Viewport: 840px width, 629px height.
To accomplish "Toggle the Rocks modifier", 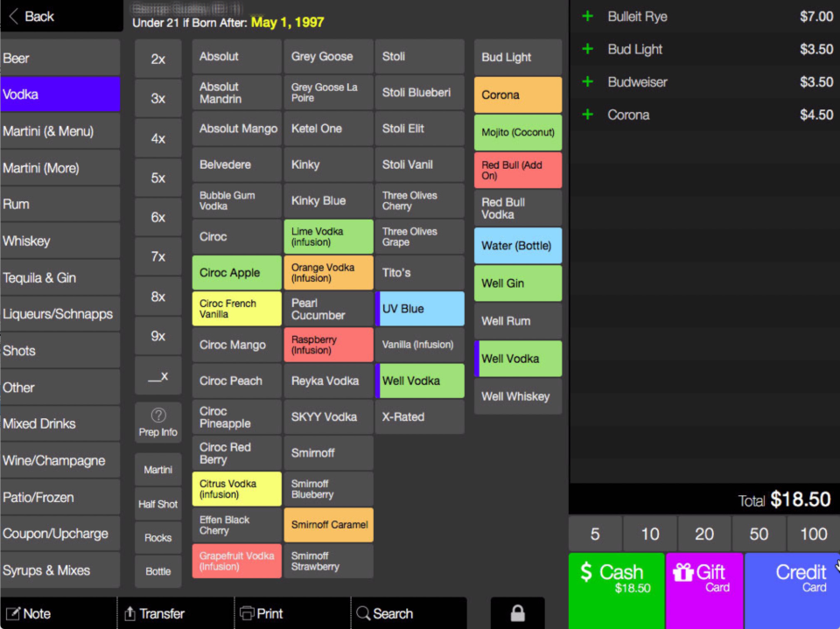I will click(x=157, y=537).
